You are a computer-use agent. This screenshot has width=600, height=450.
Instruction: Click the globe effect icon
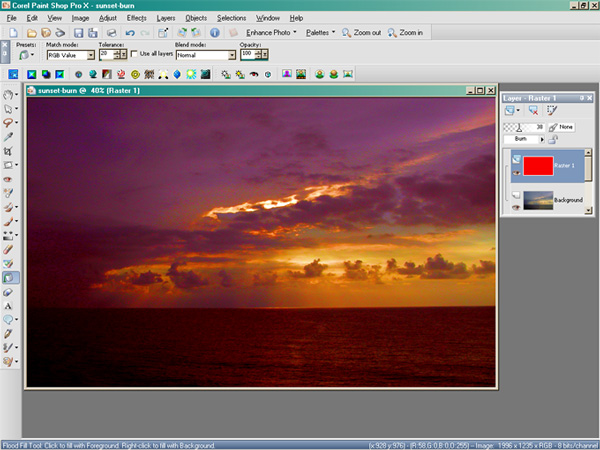(x=93, y=74)
